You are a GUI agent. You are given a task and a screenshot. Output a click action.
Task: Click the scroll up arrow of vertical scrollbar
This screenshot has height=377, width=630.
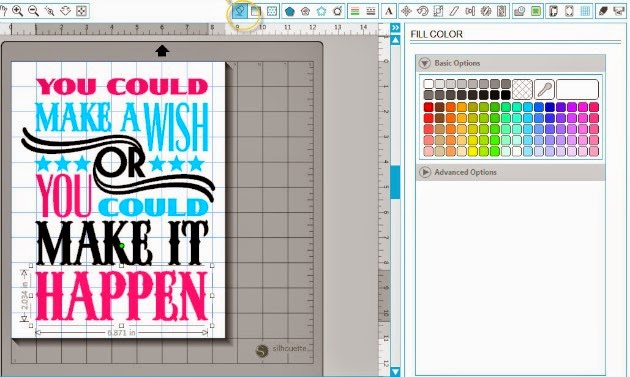395,40
